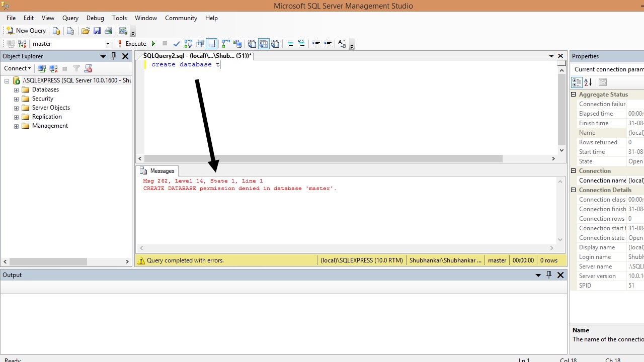Toggle auto-hide pin on Object Explorer
Image resolution: width=644 pixels, height=362 pixels.
pyautogui.click(x=114, y=56)
